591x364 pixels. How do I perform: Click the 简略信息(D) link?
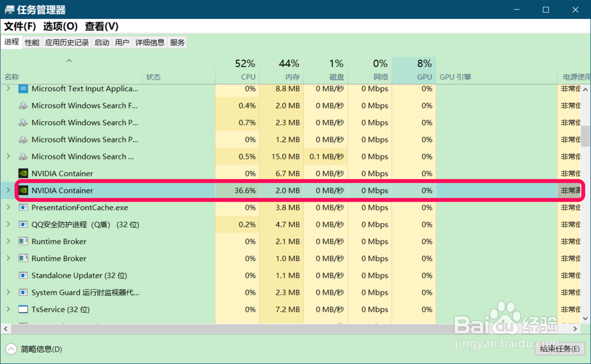[41, 349]
